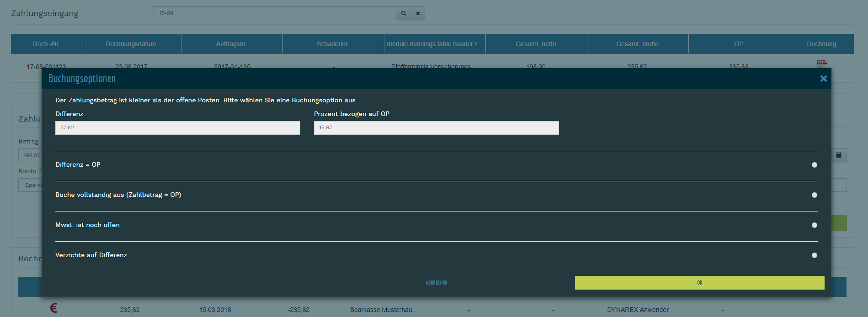This screenshot has height=317, width=868.
Task: Sort by Rech.-Nr. column header
Action: tap(46, 44)
